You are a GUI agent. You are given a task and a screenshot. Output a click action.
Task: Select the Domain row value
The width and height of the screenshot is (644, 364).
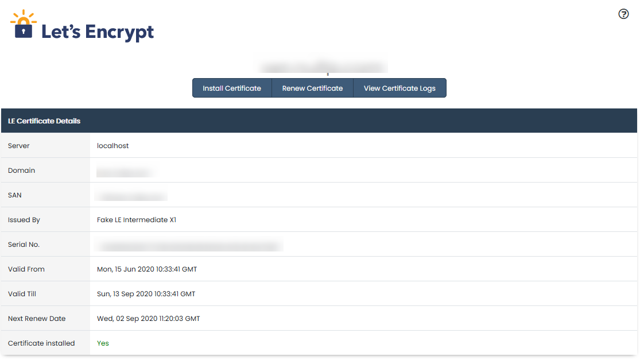pos(123,171)
